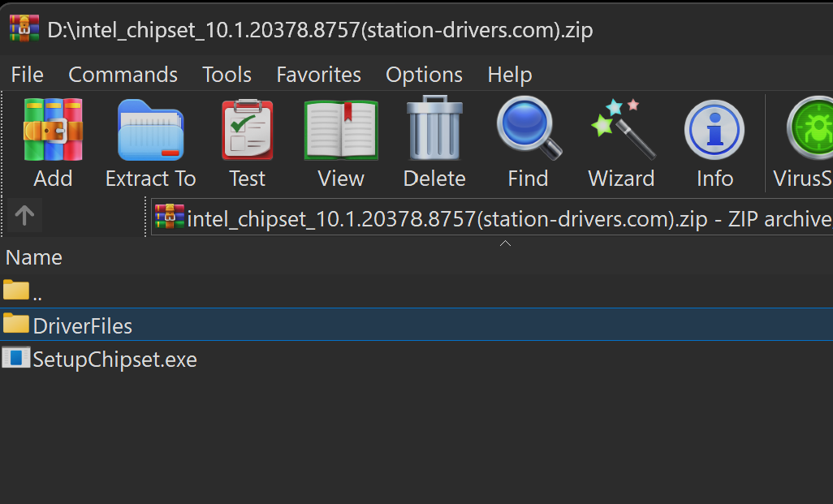
Task: Open the Help menu
Action: coord(509,75)
